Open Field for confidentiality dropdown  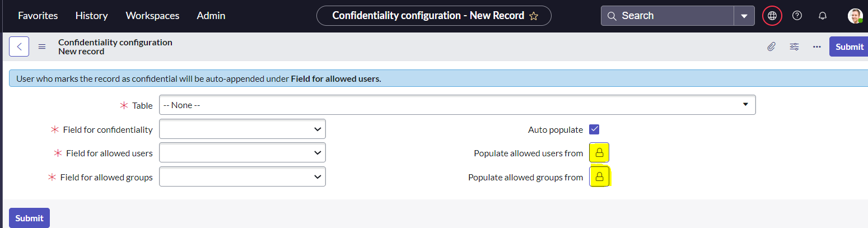[x=242, y=129]
